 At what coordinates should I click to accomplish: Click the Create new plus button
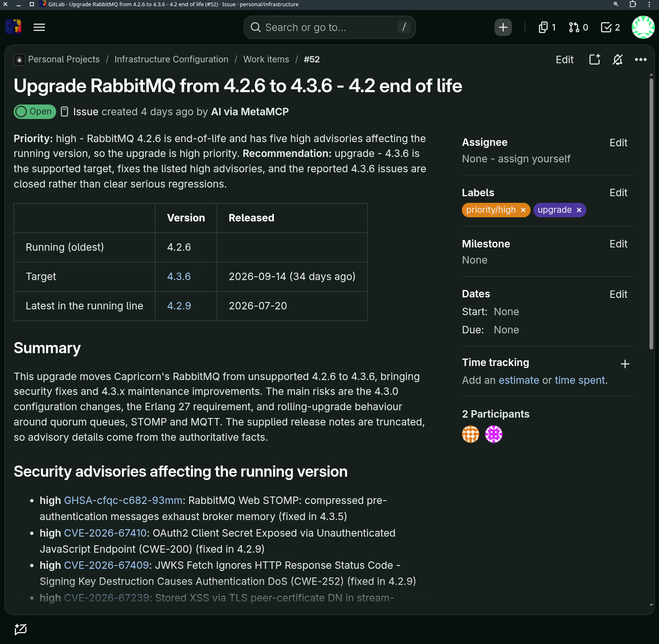point(503,27)
